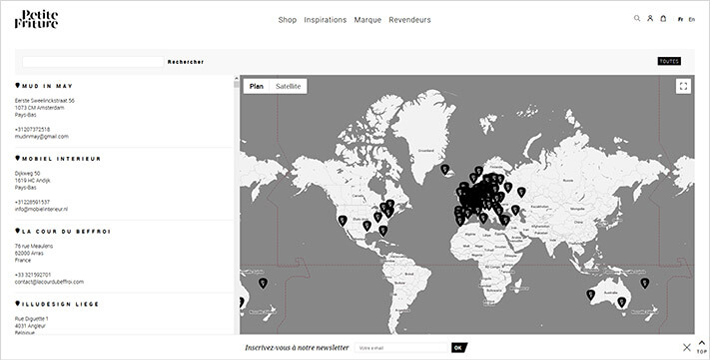This screenshot has width=710, height=360.
Task: Click the phone number +31228591537
Action: 32,202
